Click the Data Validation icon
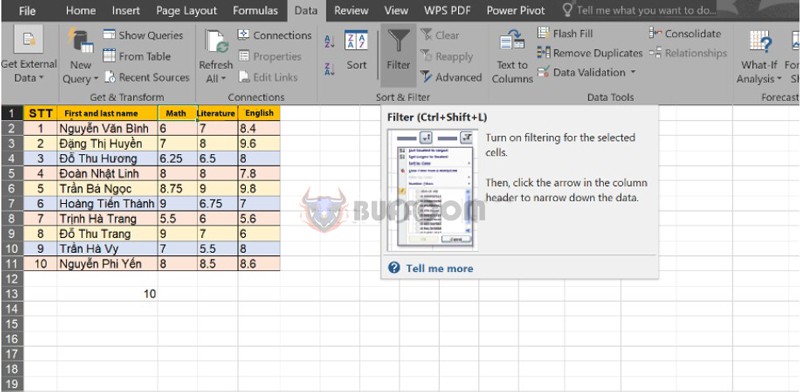 543,72
